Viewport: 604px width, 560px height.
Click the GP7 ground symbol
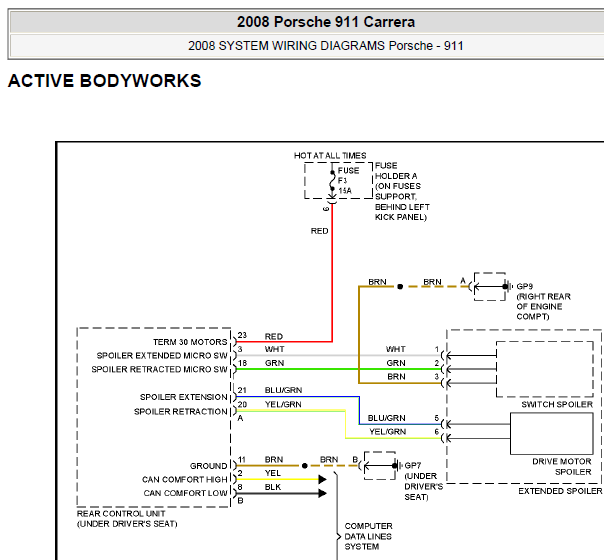(398, 466)
